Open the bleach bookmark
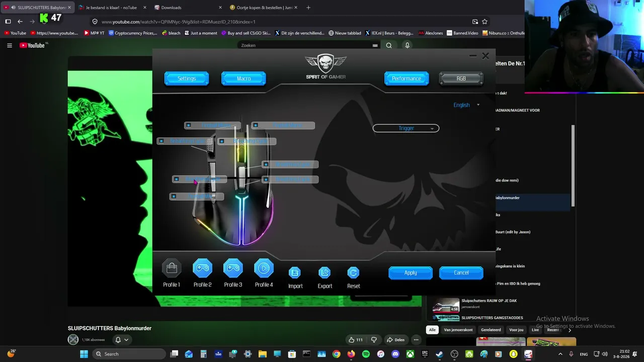The height and width of the screenshot is (362, 644). [171, 33]
